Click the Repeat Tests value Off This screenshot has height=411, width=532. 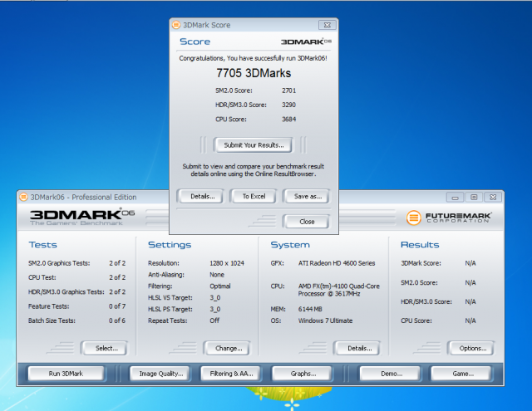(x=214, y=320)
